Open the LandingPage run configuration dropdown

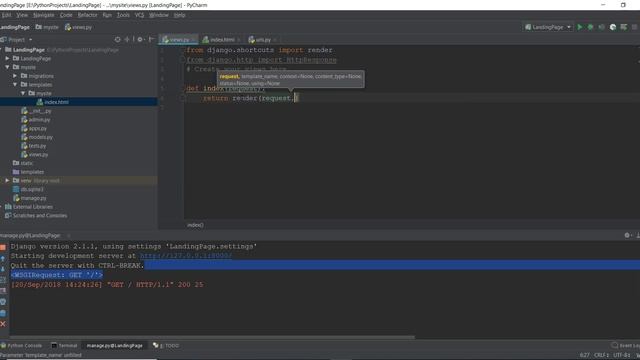point(548,27)
